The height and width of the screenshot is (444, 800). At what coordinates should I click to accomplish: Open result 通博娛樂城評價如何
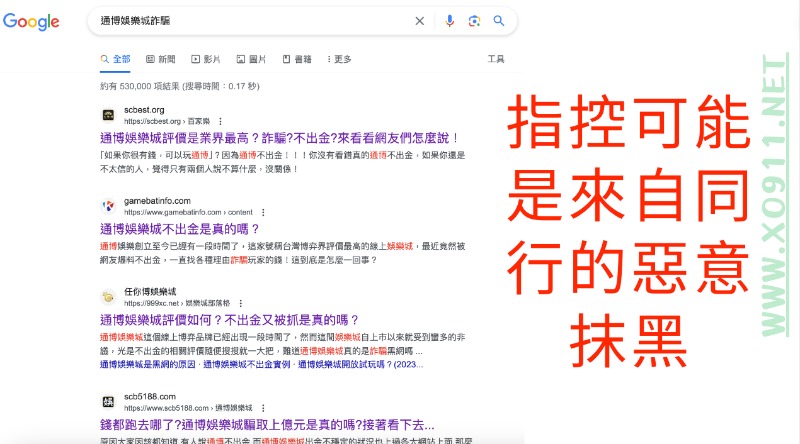pos(230,320)
